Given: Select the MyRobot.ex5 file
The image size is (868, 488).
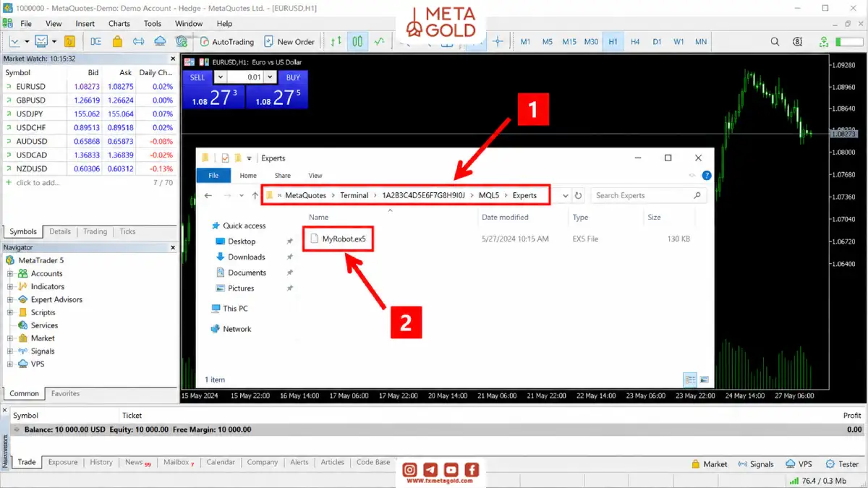Looking at the screenshot, I should coord(338,239).
